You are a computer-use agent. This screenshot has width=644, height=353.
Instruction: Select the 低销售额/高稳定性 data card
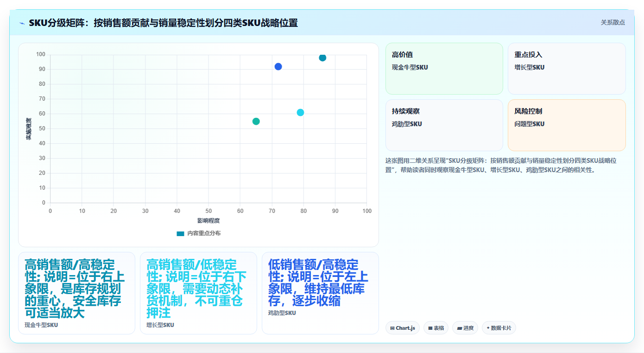[320, 293]
